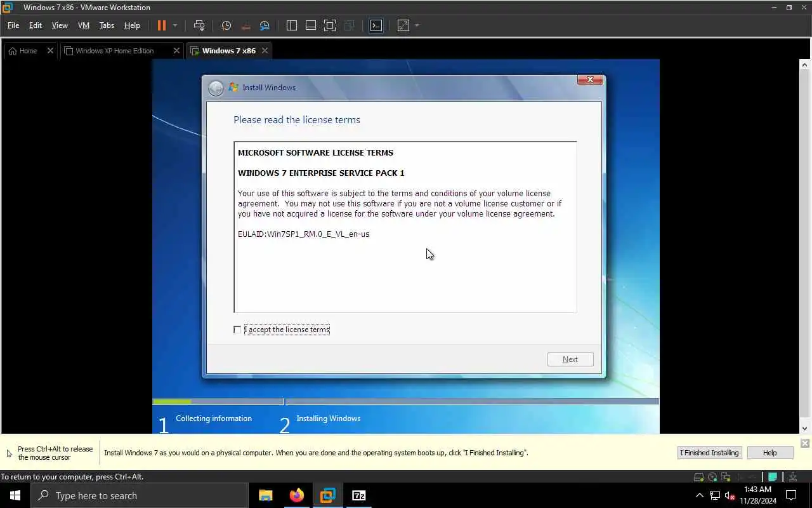The width and height of the screenshot is (812, 508).
Task: Open the File menu
Action: [x=13, y=25]
